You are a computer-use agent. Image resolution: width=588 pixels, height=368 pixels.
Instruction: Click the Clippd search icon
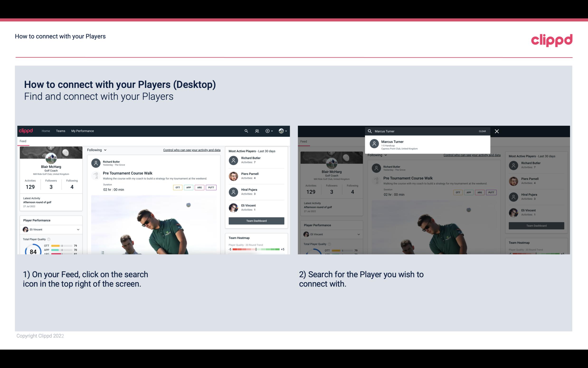click(x=246, y=131)
